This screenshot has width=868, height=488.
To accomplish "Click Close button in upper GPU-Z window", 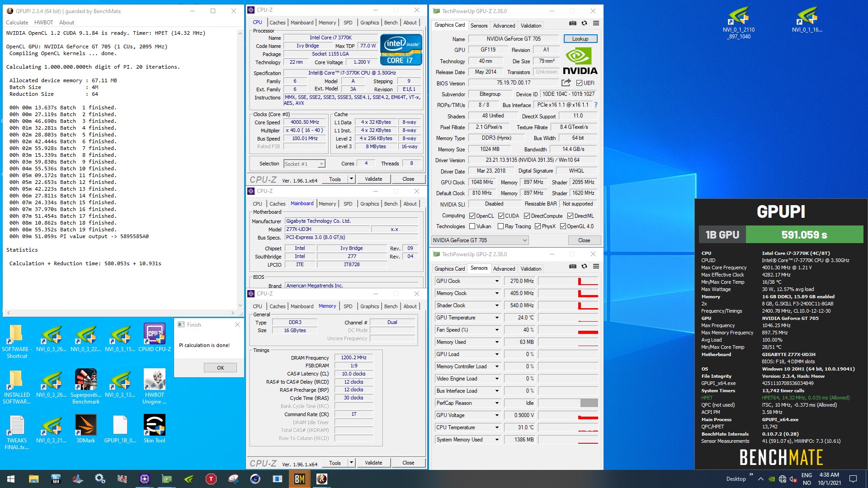I will coord(584,240).
